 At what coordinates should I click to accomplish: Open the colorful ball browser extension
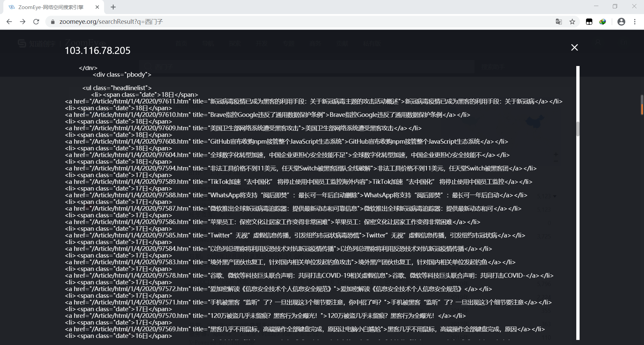603,22
